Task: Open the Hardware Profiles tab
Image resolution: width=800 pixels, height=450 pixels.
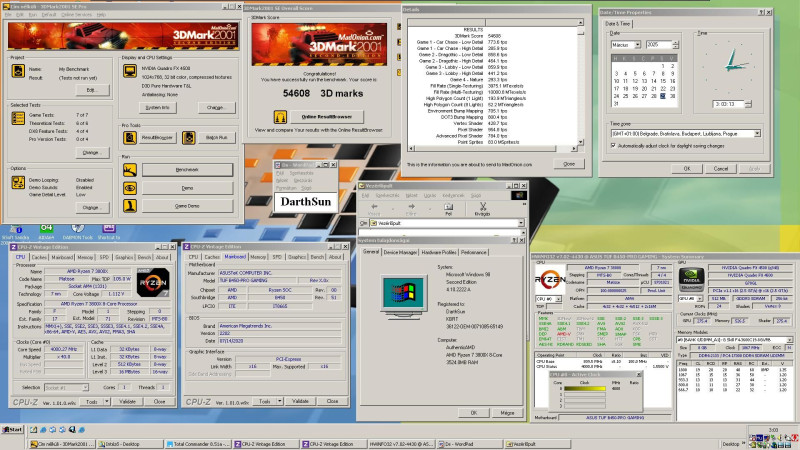Action: pos(438,253)
